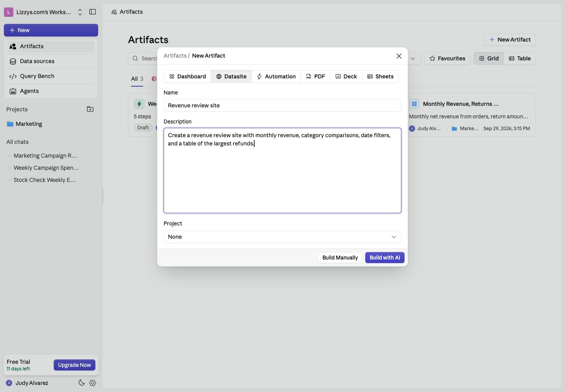The width and height of the screenshot is (565, 392).
Task: Open Marketing Campaign R… chat
Action: coord(45,156)
